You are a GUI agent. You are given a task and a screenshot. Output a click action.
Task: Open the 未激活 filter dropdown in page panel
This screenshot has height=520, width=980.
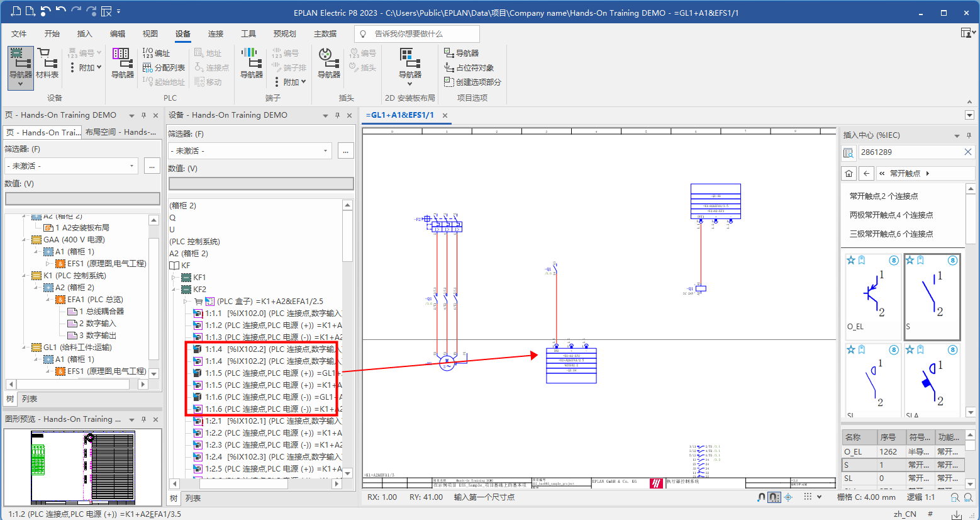point(131,166)
